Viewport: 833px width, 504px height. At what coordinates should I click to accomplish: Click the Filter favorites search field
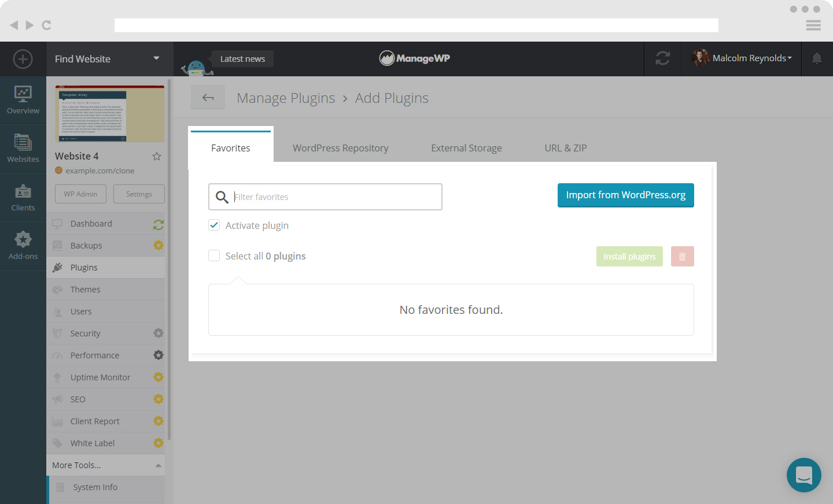click(325, 197)
